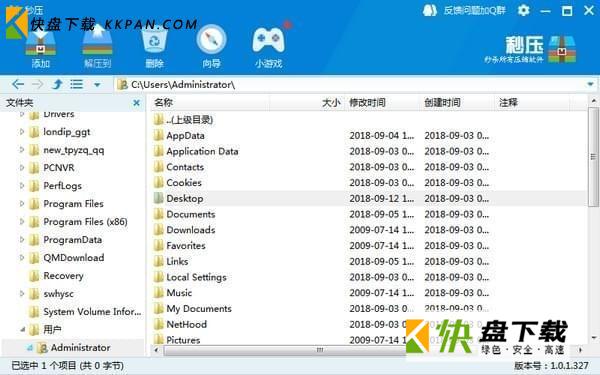
Task: Click the 反馈问题加Q群 feedback link
Action: tap(474, 10)
